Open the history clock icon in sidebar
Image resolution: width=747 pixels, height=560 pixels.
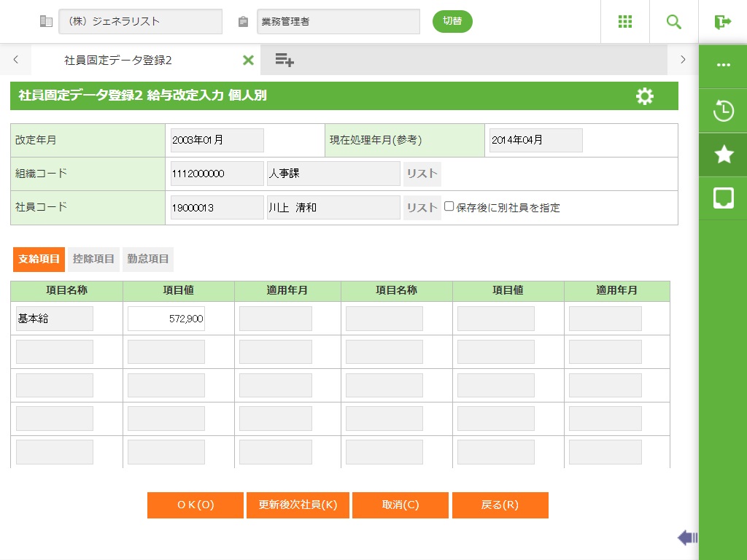[723, 112]
